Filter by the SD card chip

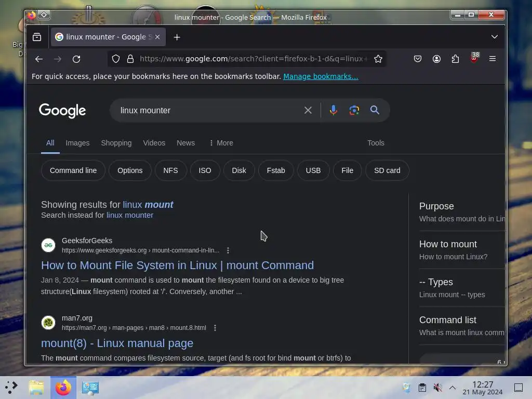pyautogui.click(x=387, y=170)
